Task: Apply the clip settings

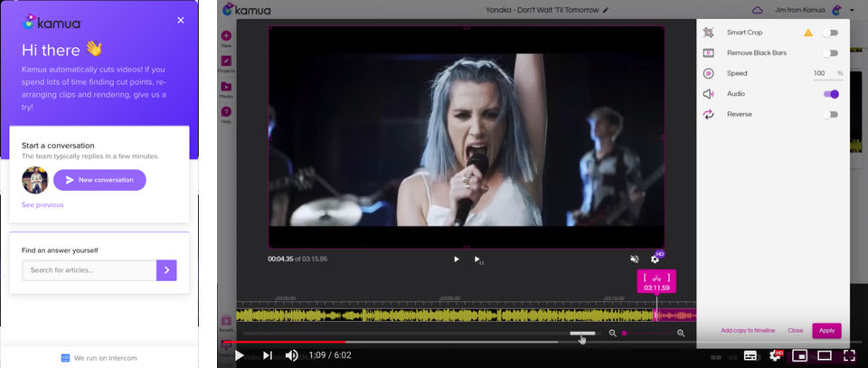Action: [826, 330]
